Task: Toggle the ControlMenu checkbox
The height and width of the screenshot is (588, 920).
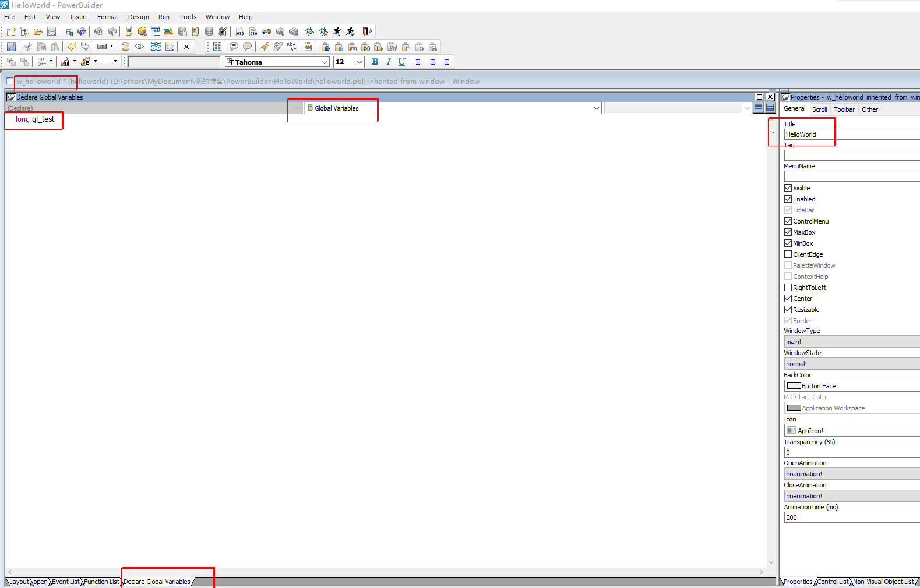Action: tap(788, 221)
